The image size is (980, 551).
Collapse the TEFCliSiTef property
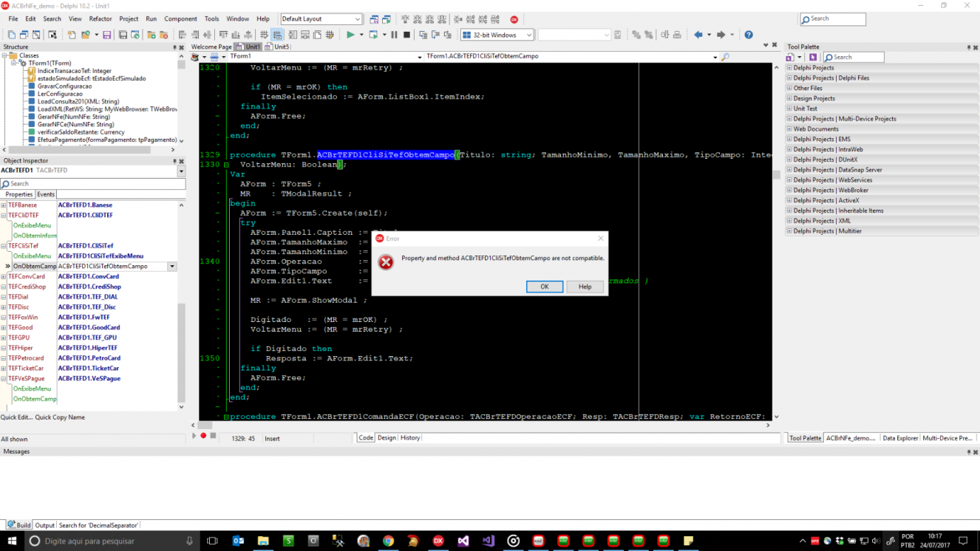point(4,246)
